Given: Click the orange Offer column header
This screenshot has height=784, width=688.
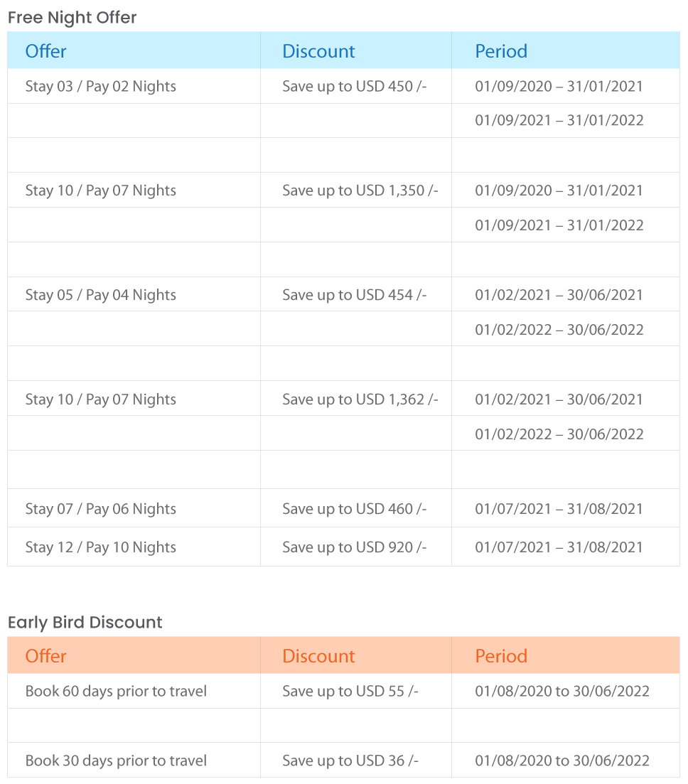Looking at the screenshot, I should 45,656.
